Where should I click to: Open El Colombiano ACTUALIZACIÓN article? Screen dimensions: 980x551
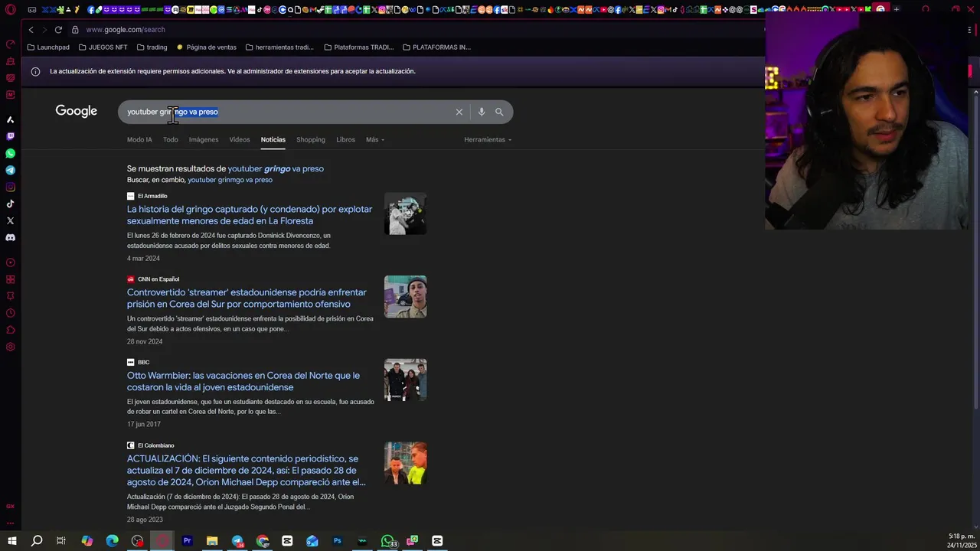[246, 470]
